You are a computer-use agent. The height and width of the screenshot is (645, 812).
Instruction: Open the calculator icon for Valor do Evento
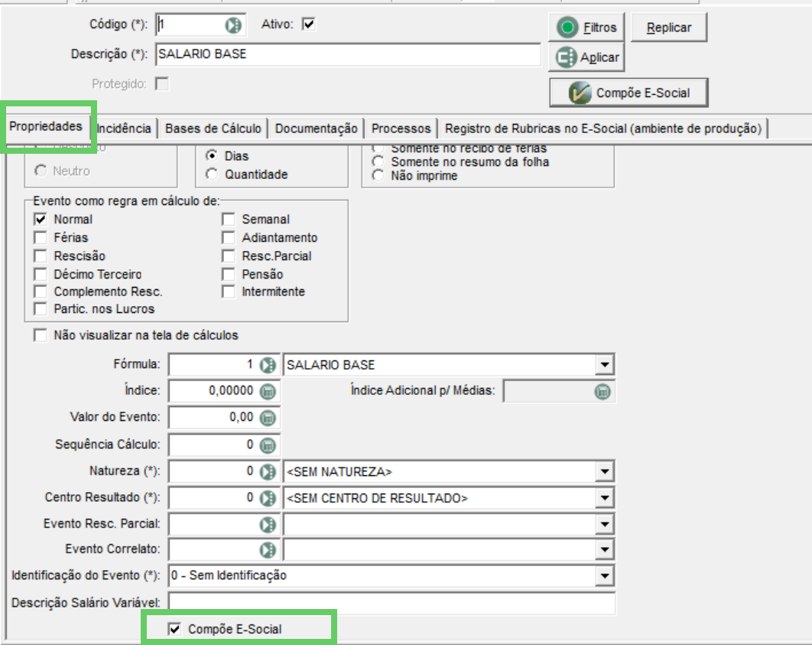click(268, 418)
